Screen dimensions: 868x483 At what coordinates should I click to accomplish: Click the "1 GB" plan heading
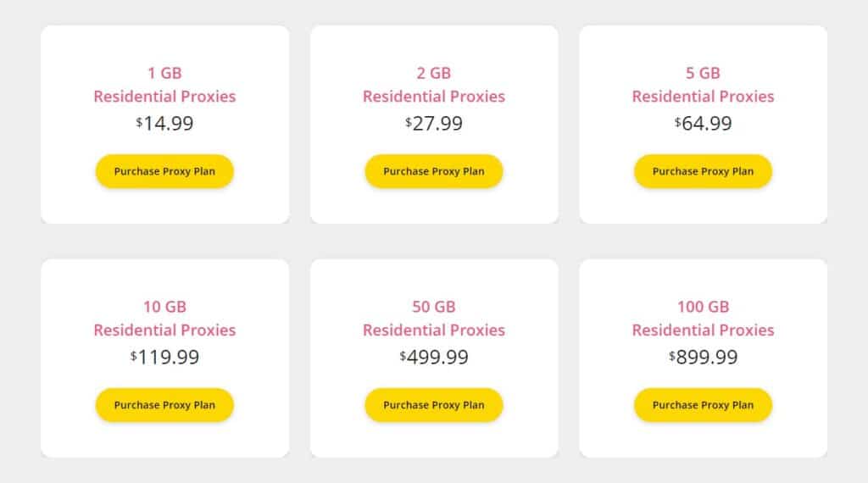coord(164,73)
